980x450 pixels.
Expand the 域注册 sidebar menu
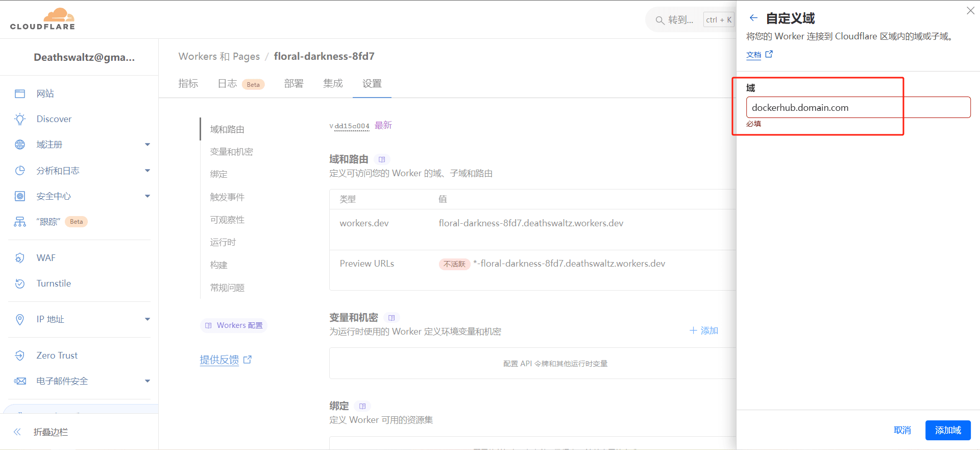click(x=147, y=145)
